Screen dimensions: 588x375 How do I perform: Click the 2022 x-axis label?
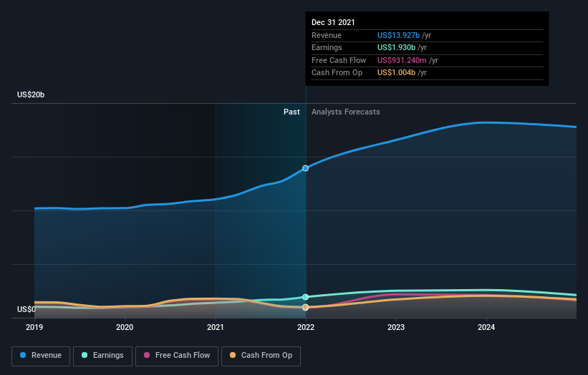click(x=306, y=328)
